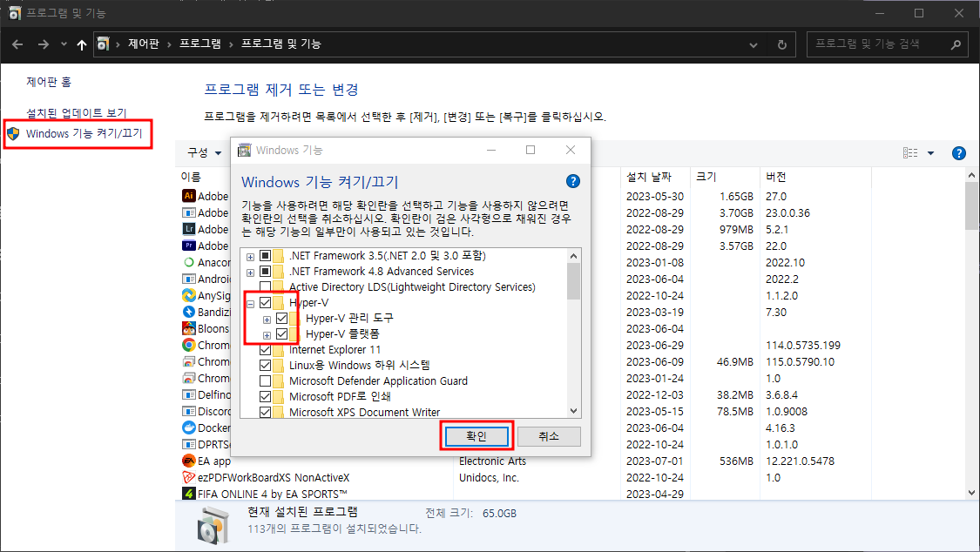This screenshot has width=980, height=552.
Task: Click shield icon beside Windows 기능 켜기/끄기
Action: pos(13,133)
